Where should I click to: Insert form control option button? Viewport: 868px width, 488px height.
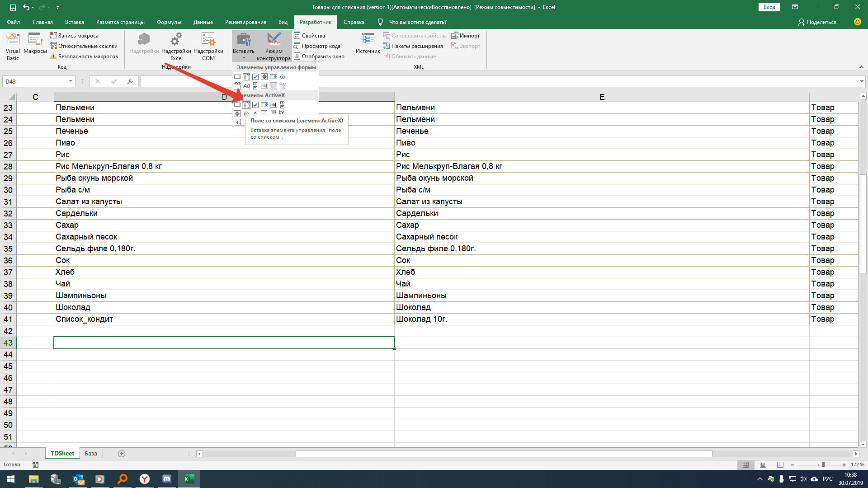coord(283,77)
